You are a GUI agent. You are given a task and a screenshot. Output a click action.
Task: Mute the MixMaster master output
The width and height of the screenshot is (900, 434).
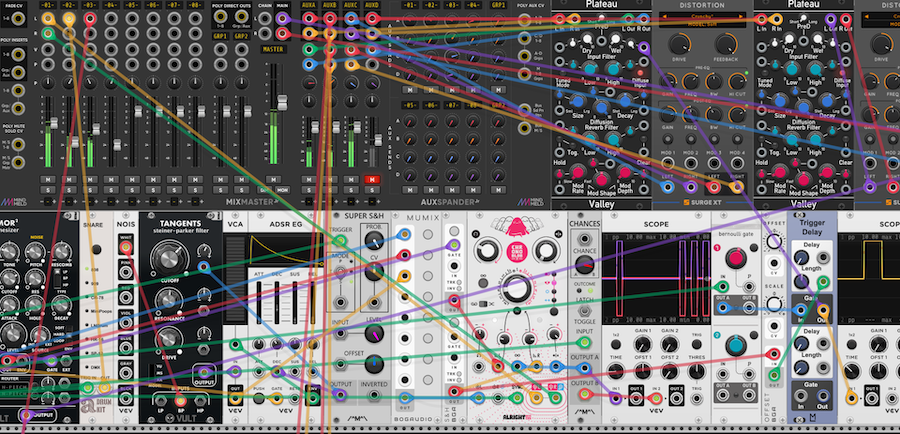[x=274, y=180]
